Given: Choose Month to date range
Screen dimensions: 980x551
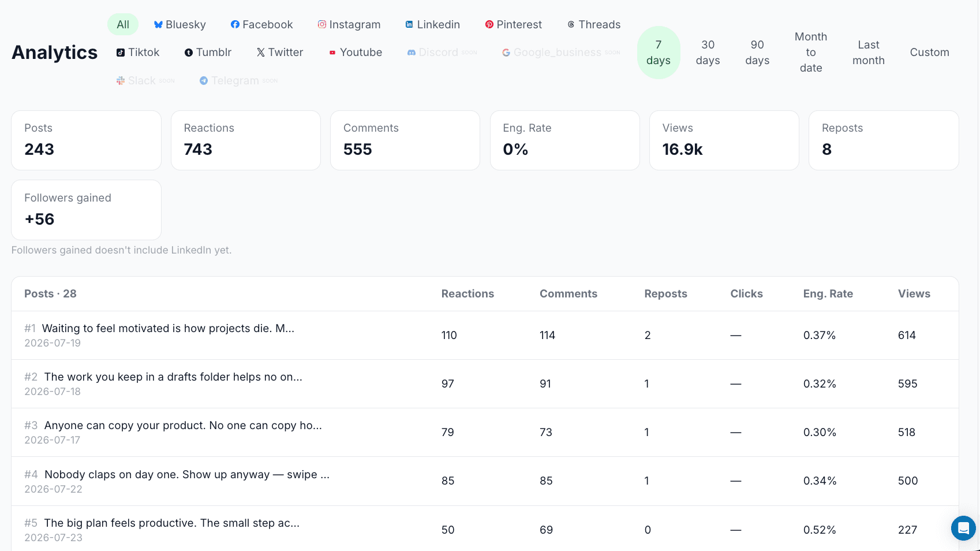Looking at the screenshot, I should coord(811,53).
